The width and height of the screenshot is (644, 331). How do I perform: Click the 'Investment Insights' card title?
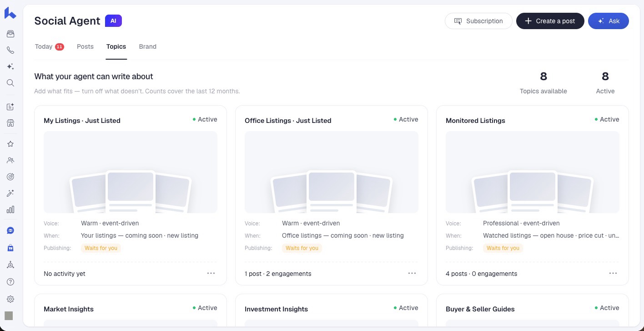(276, 309)
